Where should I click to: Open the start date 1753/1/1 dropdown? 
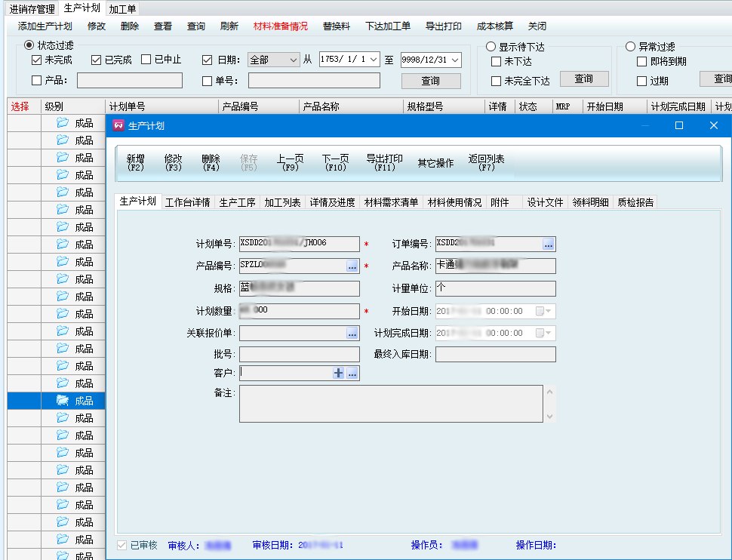pos(374,60)
